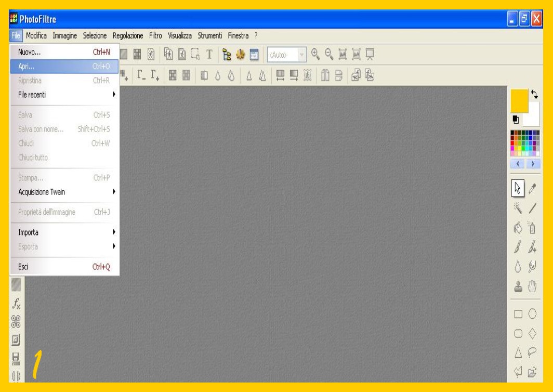Open the zoom level Auto dropdown

click(x=301, y=53)
